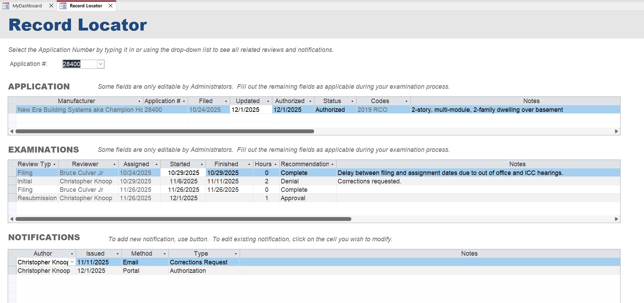Image resolution: width=644 pixels, height=303 pixels.
Task: Click Examinations table scroll left arrow
Action: [12, 219]
